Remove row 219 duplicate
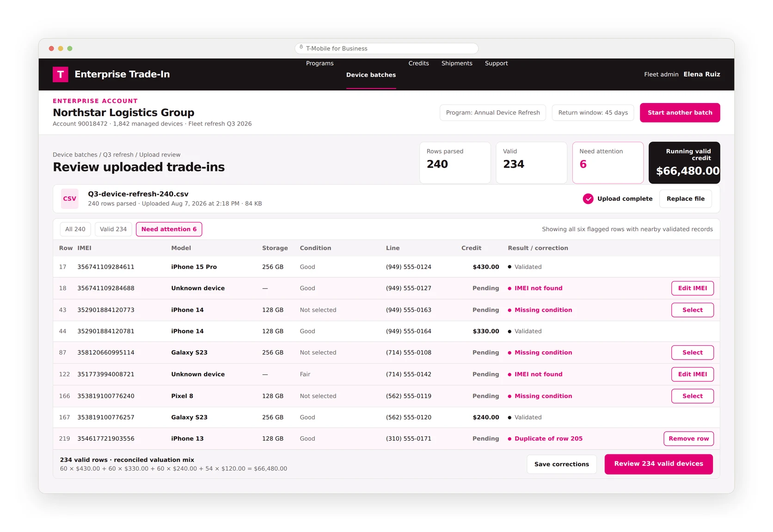Image resolution: width=773 pixels, height=532 pixels. (x=689, y=439)
